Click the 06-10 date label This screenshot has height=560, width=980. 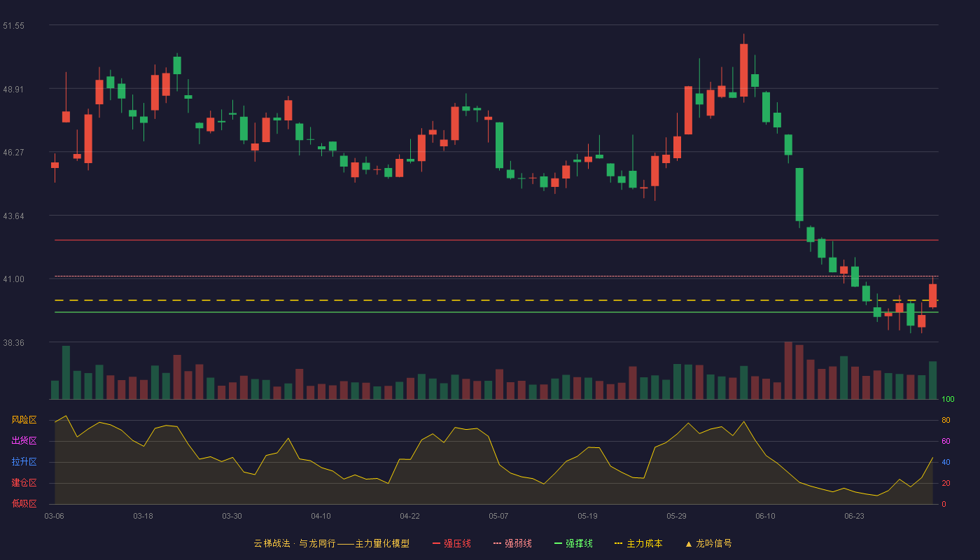click(x=765, y=516)
